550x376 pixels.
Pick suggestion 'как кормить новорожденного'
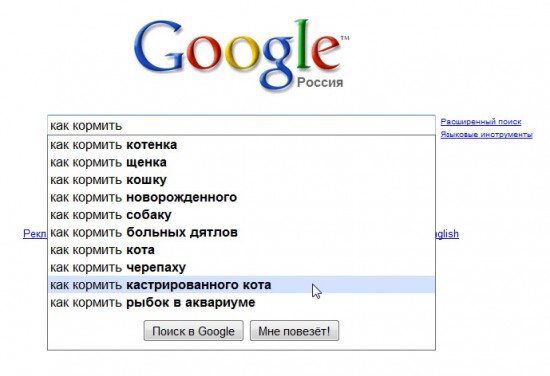pyautogui.click(x=241, y=197)
